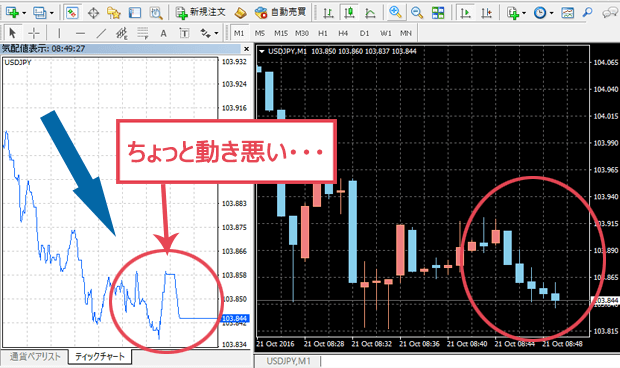Select the H4 timeframe button
620x368 pixels.
(x=343, y=33)
